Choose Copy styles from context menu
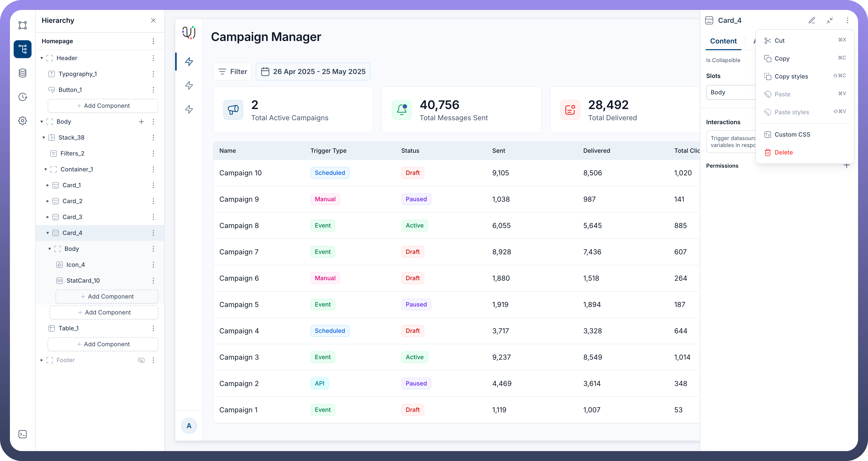Image resolution: width=868 pixels, height=461 pixels. coord(791,77)
